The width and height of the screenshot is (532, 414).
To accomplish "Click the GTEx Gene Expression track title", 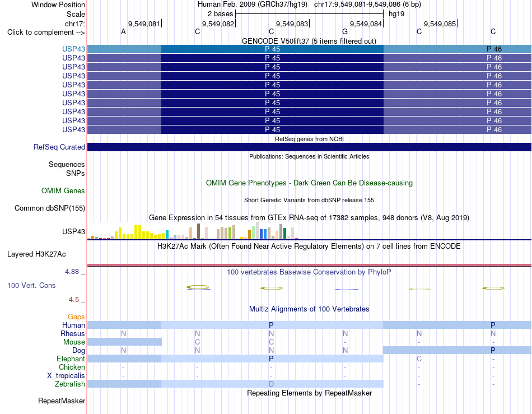I will pyautogui.click(x=309, y=217).
